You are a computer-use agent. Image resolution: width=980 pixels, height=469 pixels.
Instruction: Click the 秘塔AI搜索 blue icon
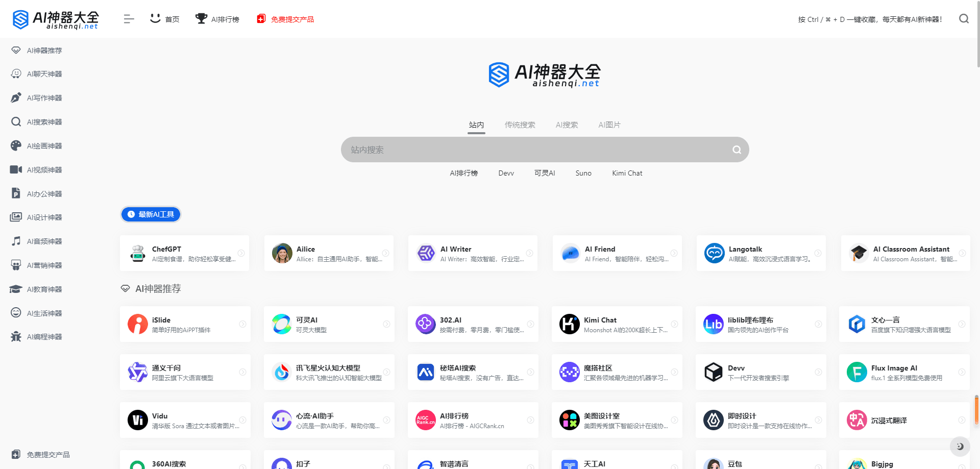pos(426,372)
